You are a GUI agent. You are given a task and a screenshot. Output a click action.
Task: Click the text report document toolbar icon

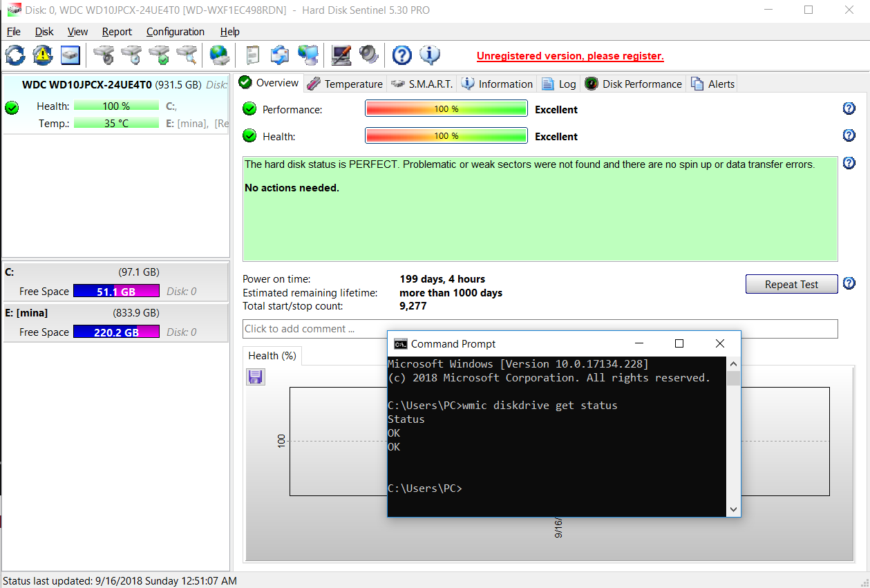point(253,55)
